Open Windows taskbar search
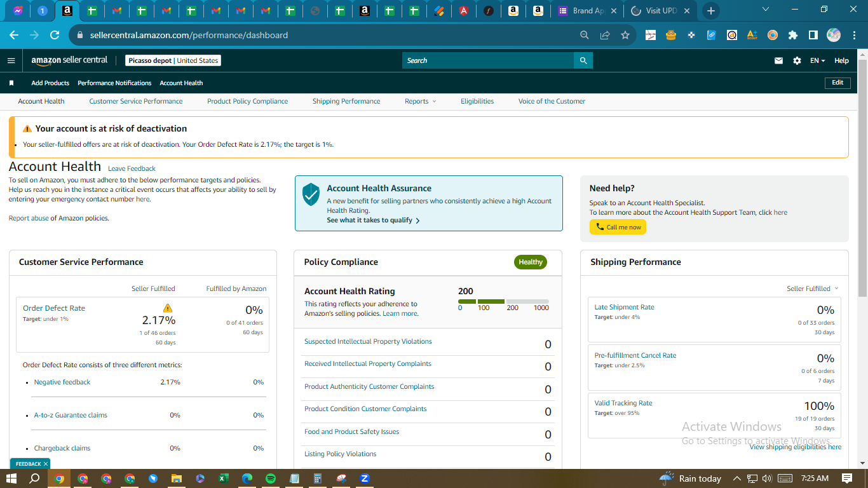Image resolution: width=868 pixels, height=488 pixels. (x=35, y=478)
